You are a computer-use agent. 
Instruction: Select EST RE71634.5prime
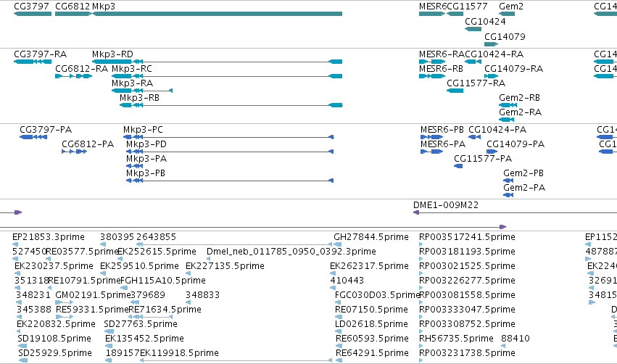point(165,310)
